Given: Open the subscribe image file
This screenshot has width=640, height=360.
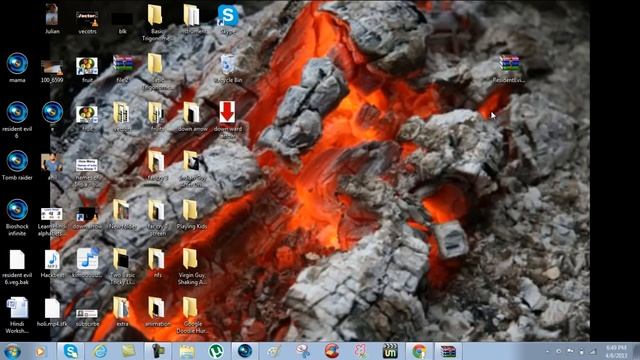Looking at the screenshot, I should pyautogui.click(x=87, y=317).
